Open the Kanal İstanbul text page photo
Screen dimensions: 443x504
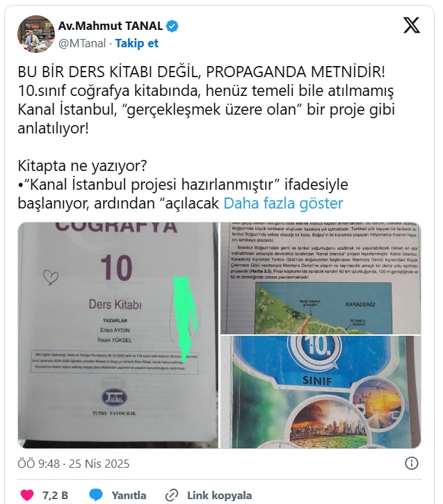321,278
